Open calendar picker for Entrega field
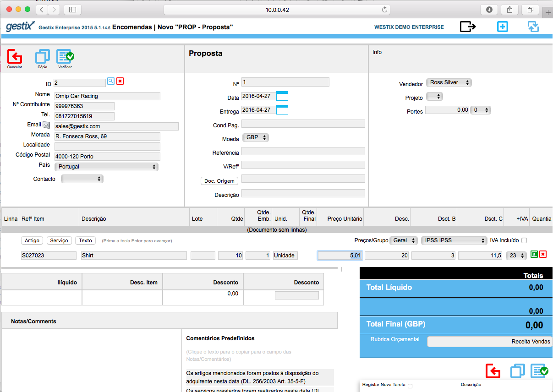 tap(283, 110)
